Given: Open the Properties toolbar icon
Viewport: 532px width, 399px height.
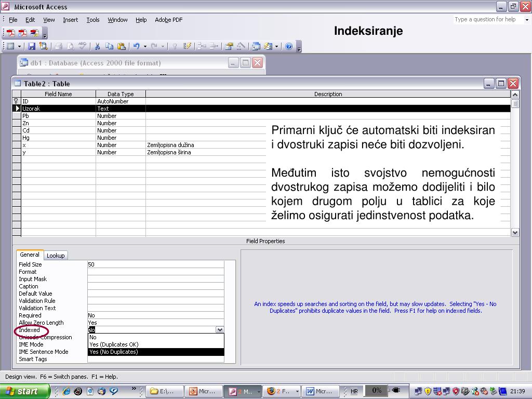Looking at the screenshot, I should (229, 46).
